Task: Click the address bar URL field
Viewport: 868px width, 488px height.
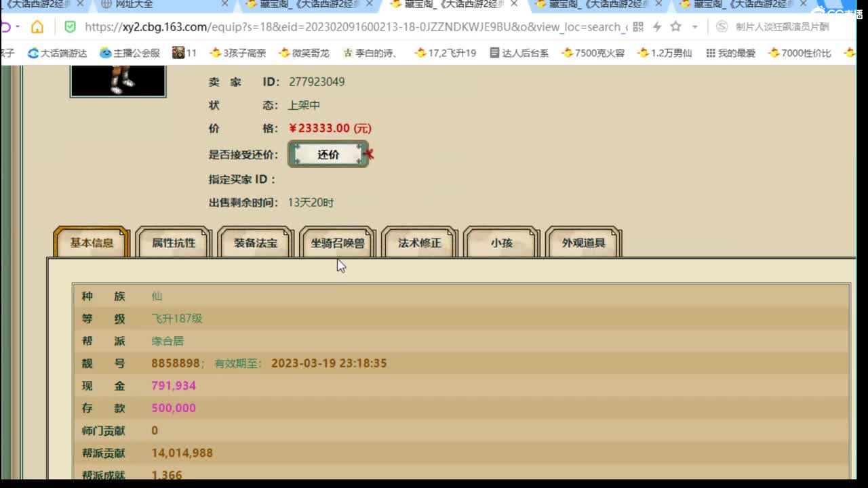Action: [356, 27]
